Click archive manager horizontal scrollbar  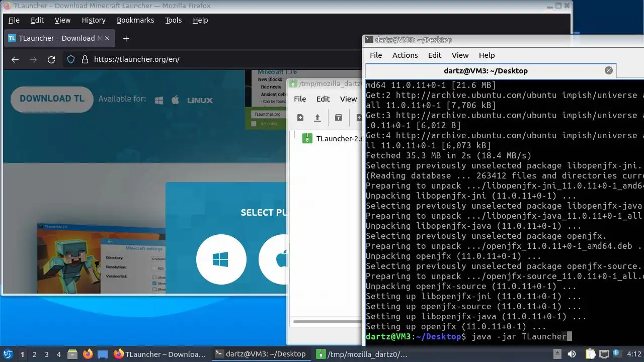[x=327, y=322]
